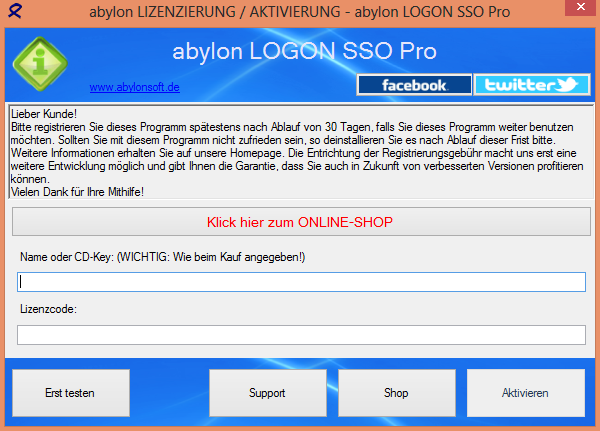Screen dimensions: 600x431
Task: Click the 'Lizenzcode:' label
Action: [48, 309]
